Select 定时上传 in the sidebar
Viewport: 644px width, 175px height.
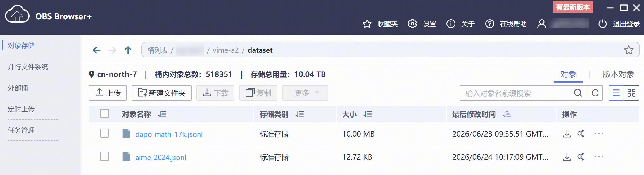[21, 109]
